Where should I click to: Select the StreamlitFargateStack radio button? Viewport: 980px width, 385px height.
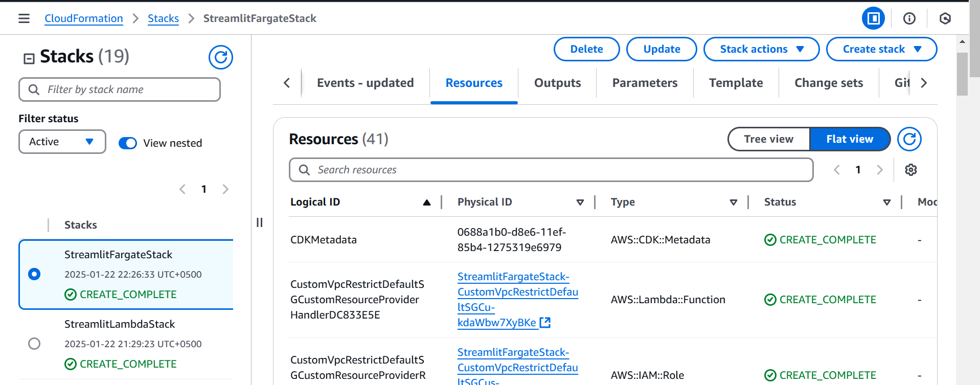click(34, 274)
